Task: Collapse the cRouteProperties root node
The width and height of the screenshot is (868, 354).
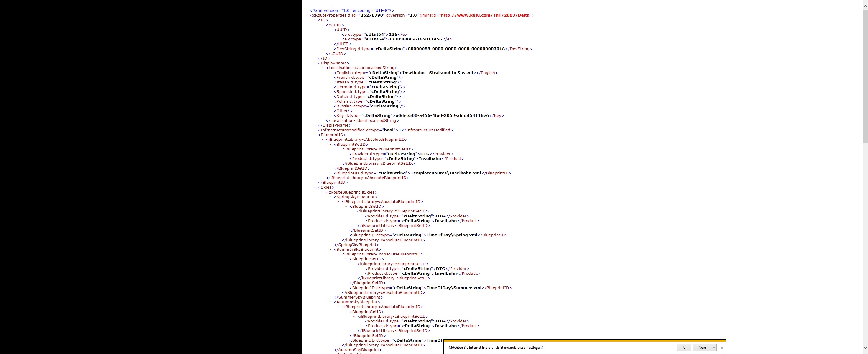Action: (307, 15)
